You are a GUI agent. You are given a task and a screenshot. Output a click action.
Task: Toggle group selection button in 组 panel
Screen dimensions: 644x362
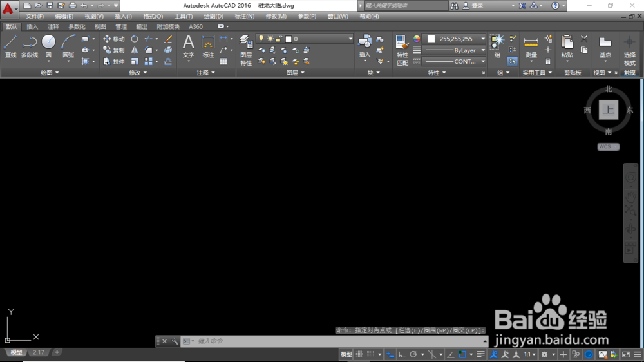pos(512,61)
